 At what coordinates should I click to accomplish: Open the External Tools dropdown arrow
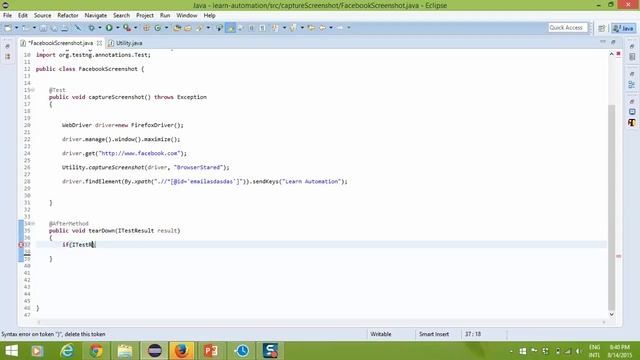[x=136, y=28]
